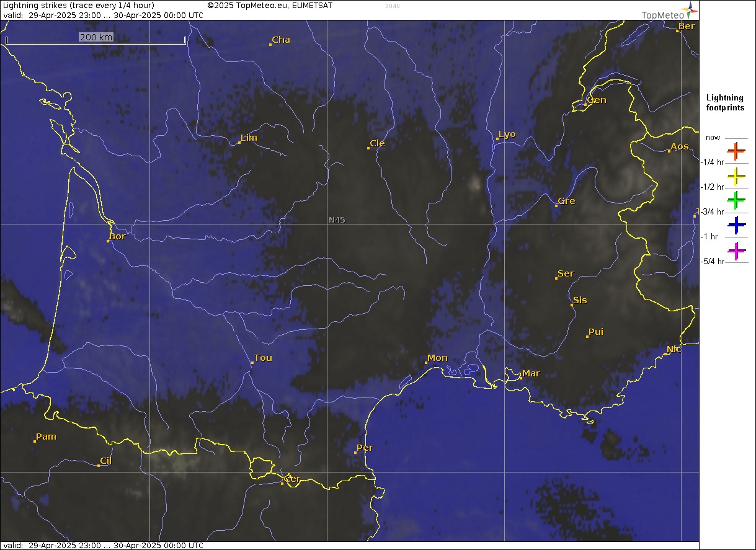Click the 'Per' city label
Viewport: 756px width, 550px height.
(365, 448)
